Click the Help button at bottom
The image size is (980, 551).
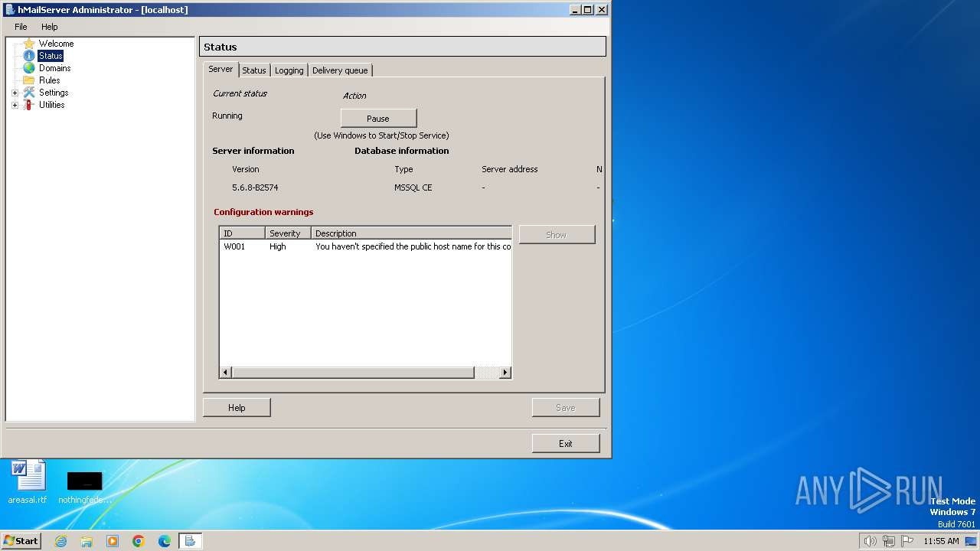click(237, 408)
